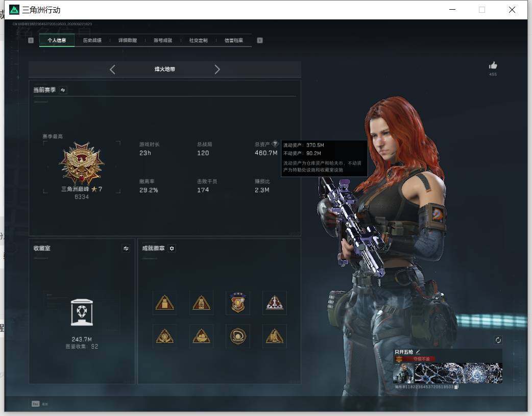The image size is (532, 416).
Task: Click the 总资产 value 460.7M
Action: click(266, 153)
